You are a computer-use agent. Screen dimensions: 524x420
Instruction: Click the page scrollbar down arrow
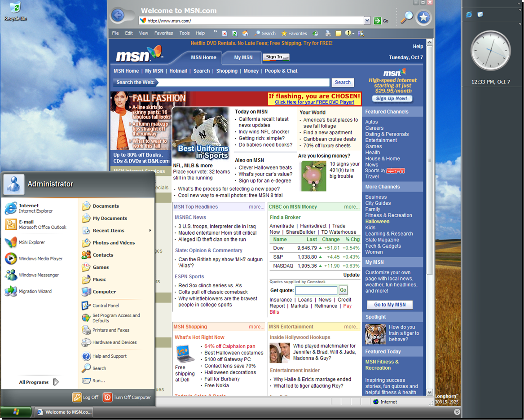(430, 392)
